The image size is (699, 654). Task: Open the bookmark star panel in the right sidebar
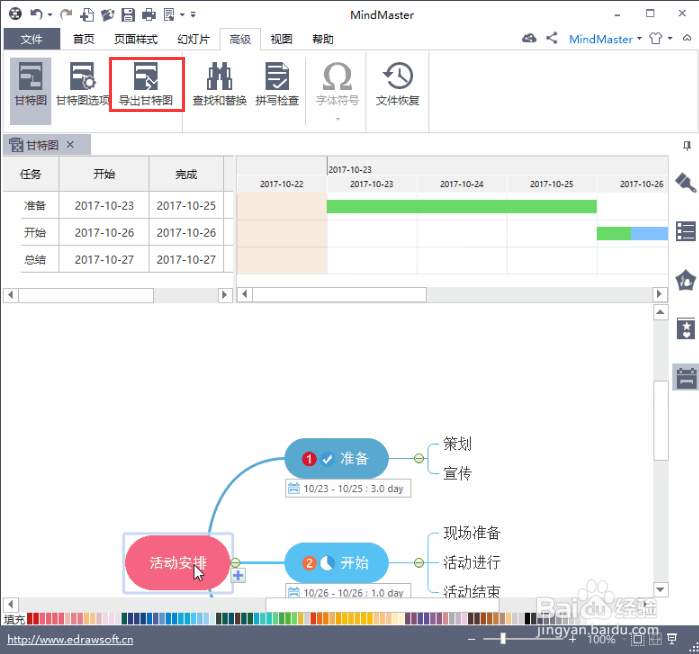click(686, 329)
